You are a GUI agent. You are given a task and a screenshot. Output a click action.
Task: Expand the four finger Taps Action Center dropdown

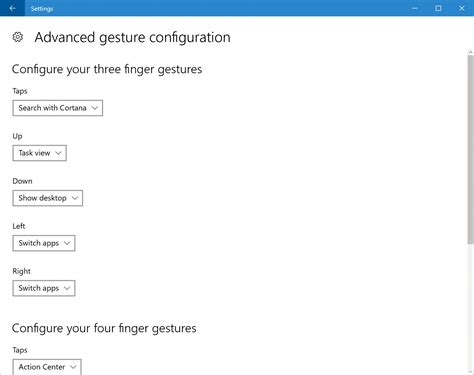click(47, 367)
